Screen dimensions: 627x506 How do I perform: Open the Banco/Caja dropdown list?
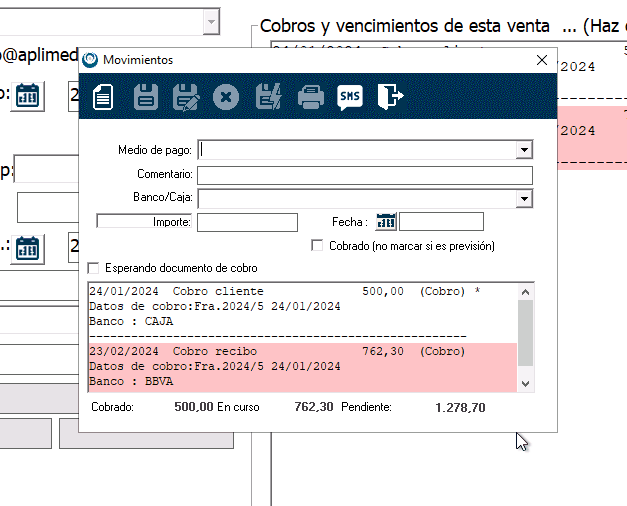523,199
